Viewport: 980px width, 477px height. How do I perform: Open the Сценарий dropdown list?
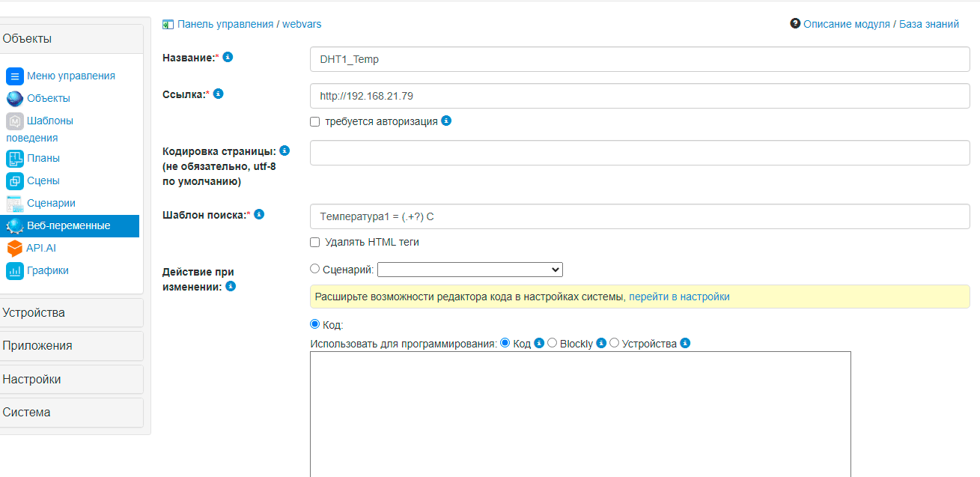click(x=469, y=270)
